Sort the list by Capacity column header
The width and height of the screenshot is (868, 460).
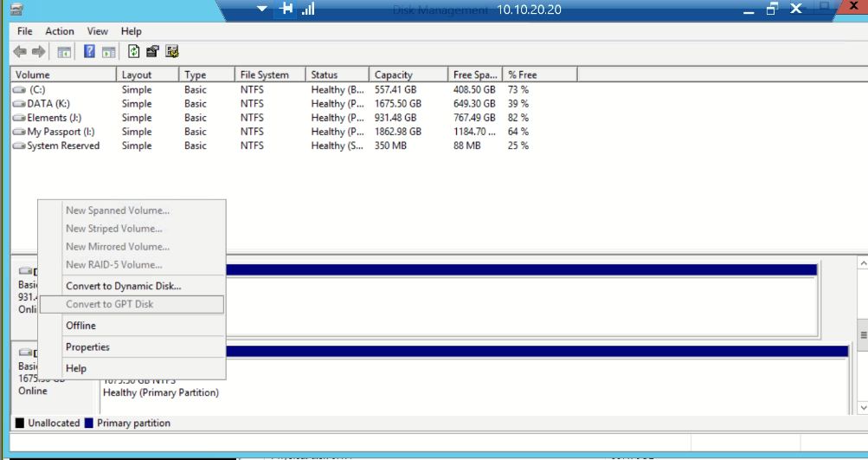point(394,75)
